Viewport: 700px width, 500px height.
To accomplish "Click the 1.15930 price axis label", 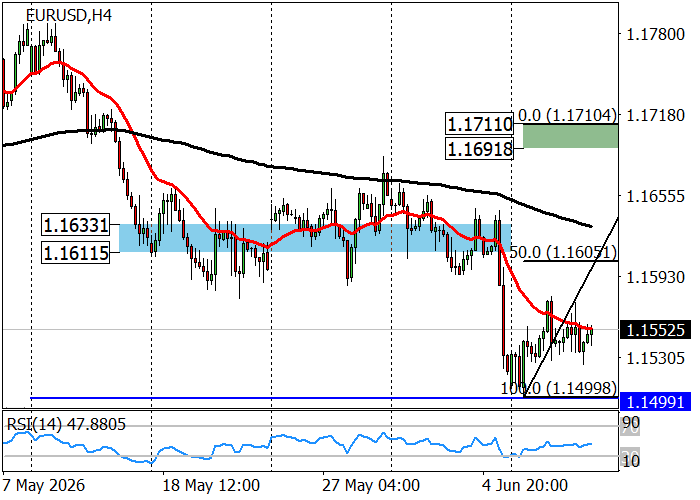I will 655,277.
